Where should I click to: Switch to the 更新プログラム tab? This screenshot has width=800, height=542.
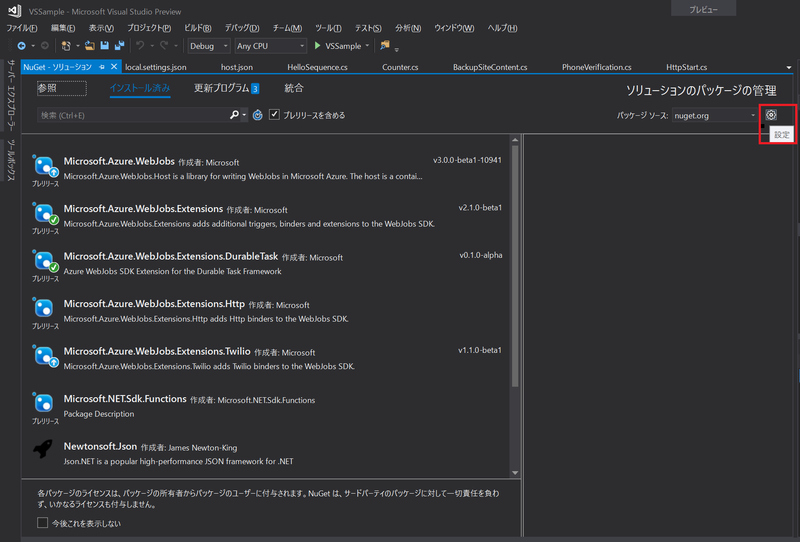[227, 88]
